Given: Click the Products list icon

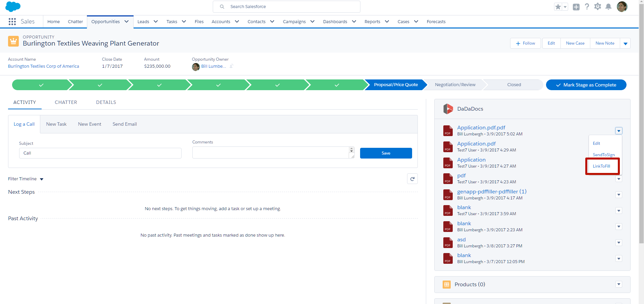Looking at the screenshot, I should click(x=447, y=285).
